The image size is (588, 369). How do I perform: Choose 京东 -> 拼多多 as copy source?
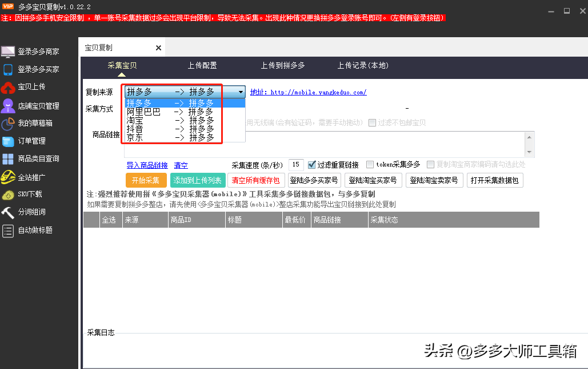(x=171, y=137)
